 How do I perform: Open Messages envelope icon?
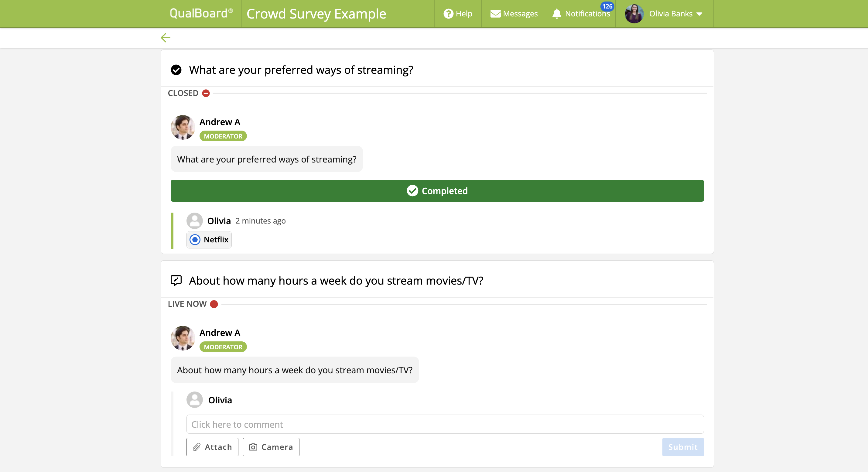(x=495, y=14)
